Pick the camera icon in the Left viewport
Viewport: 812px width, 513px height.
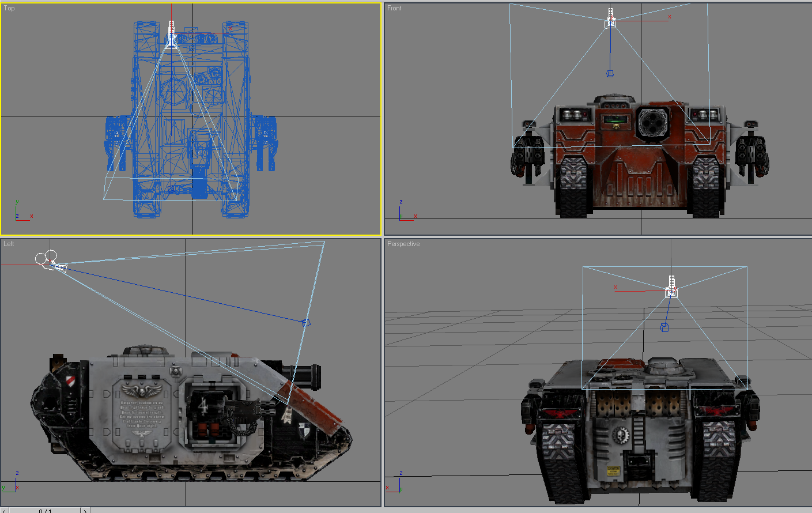(51, 261)
